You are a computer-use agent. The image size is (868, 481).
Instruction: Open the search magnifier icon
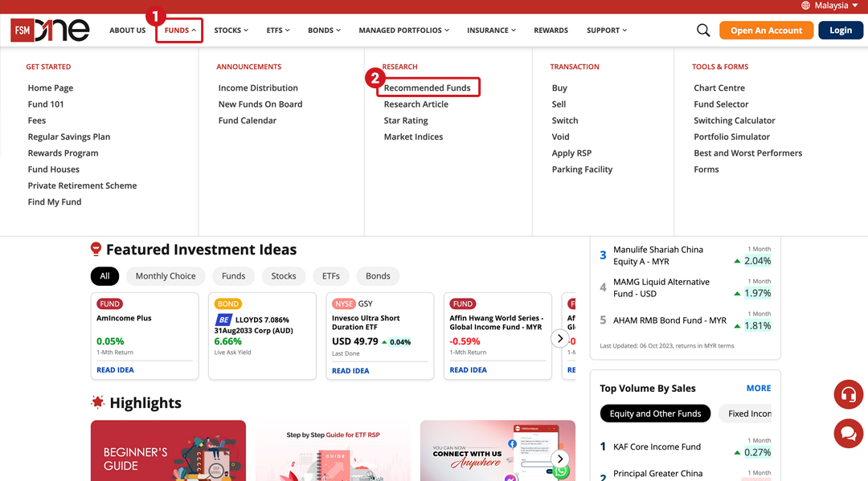point(703,31)
